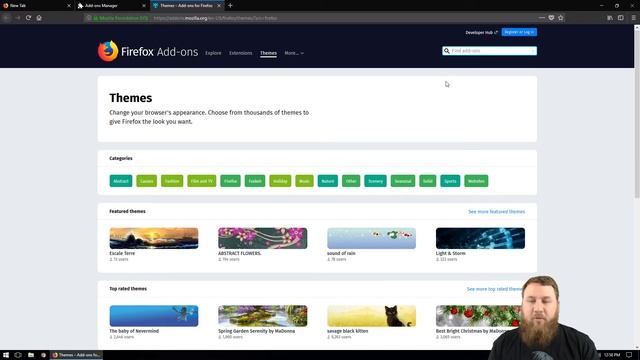Select the Other category
The height and width of the screenshot is (360, 640).
tap(351, 181)
